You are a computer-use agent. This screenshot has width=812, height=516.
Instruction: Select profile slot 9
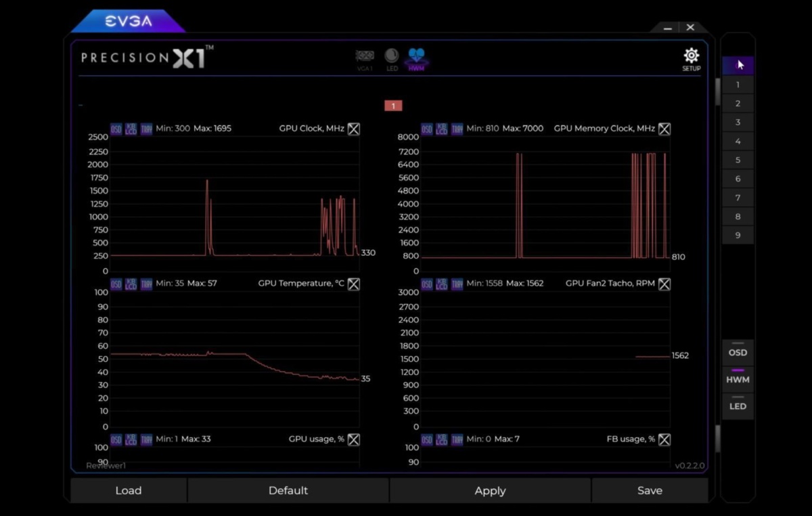(x=738, y=235)
